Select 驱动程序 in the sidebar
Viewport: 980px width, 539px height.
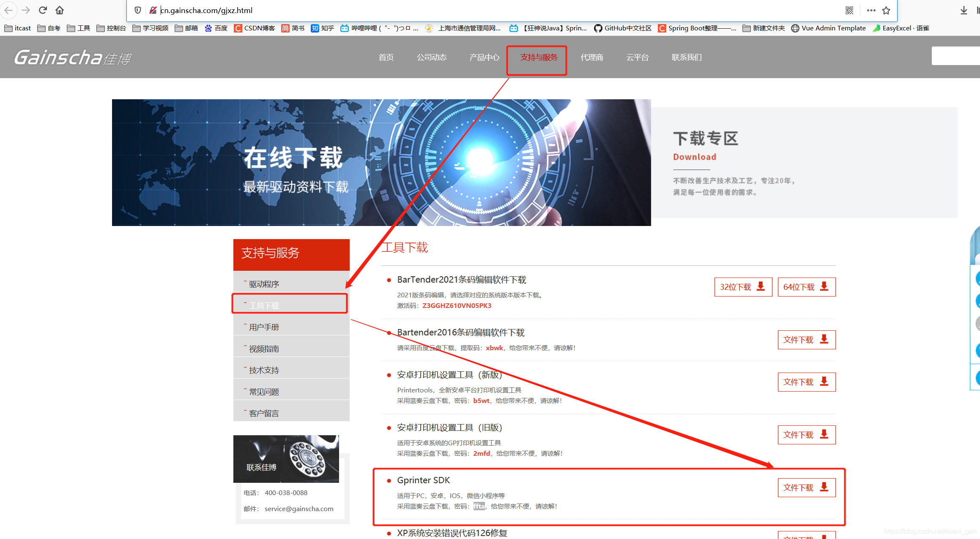[x=264, y=284]
